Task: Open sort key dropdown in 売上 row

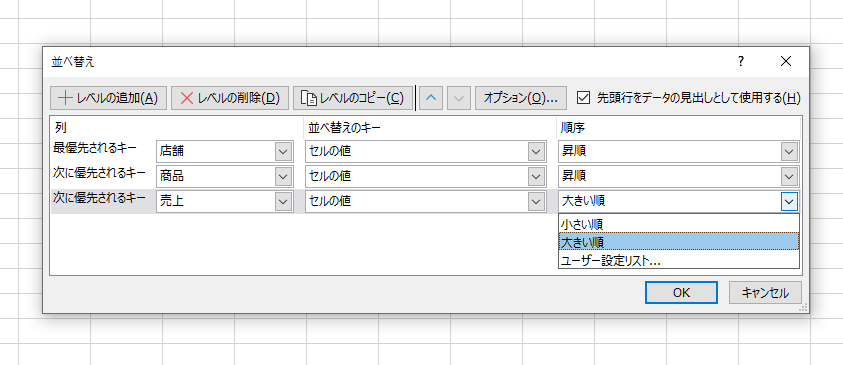Action: pyautogui.click(x=536, y=201)
